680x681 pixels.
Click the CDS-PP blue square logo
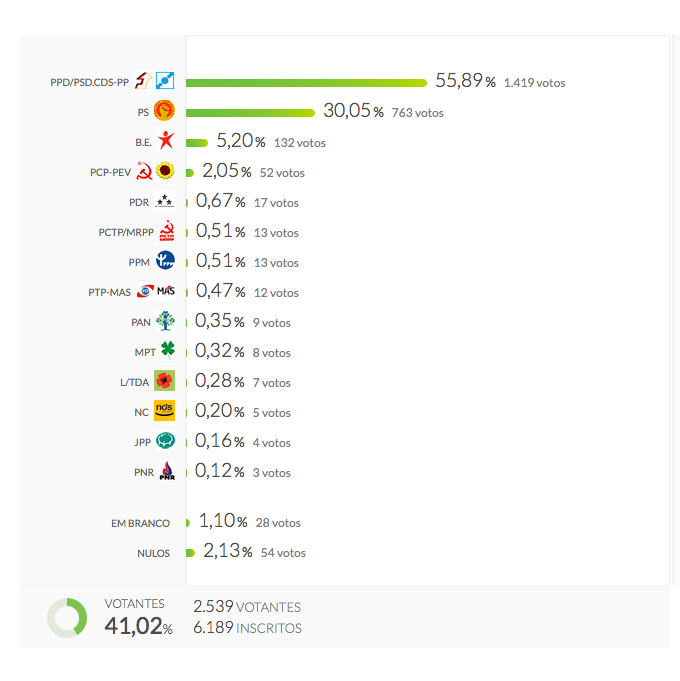[x=165, y=80]
